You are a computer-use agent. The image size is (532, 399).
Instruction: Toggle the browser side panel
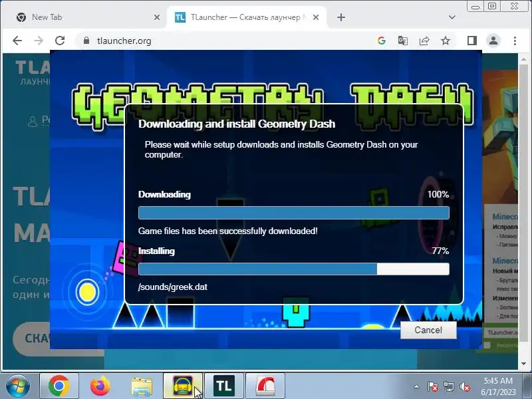click(472, 41)
